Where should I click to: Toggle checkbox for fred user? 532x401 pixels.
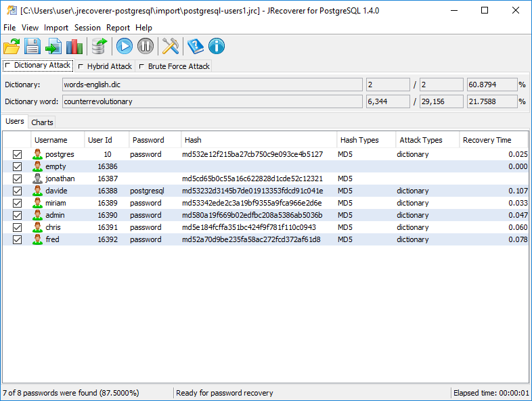click(18, 240)
